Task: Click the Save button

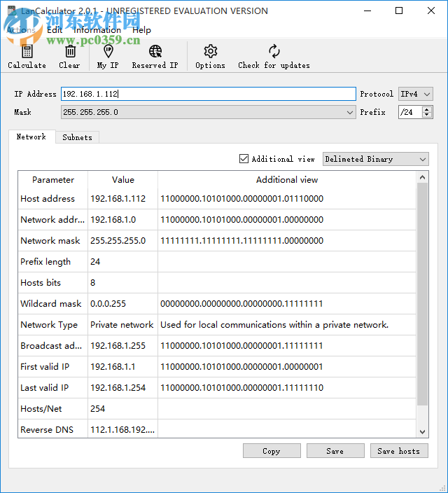Action: coord(335,451)
